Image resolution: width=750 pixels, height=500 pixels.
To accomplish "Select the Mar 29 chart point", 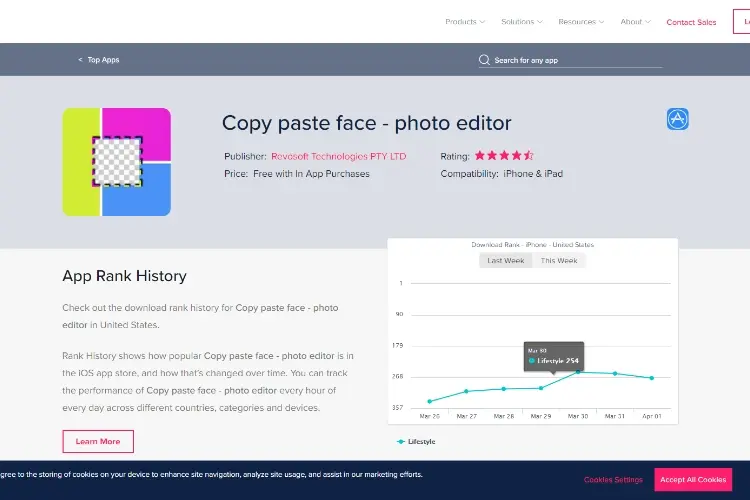I will click(541, 388).
